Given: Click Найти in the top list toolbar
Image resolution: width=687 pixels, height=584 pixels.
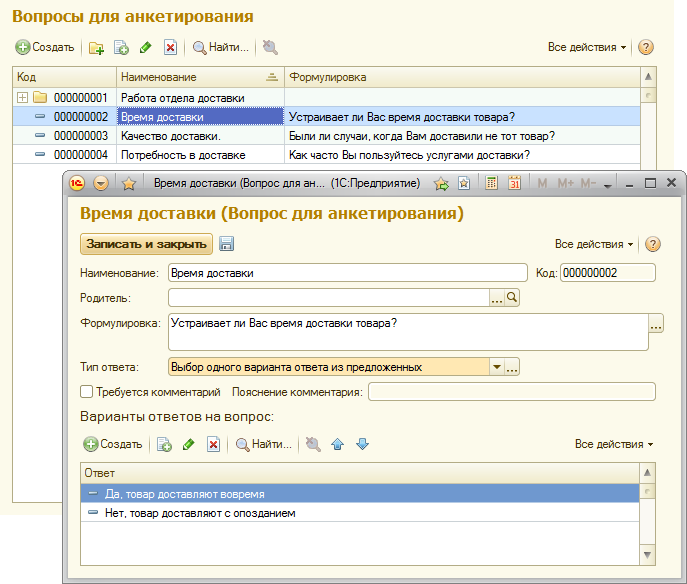Looking at the screenshot, I should point(221,47).
